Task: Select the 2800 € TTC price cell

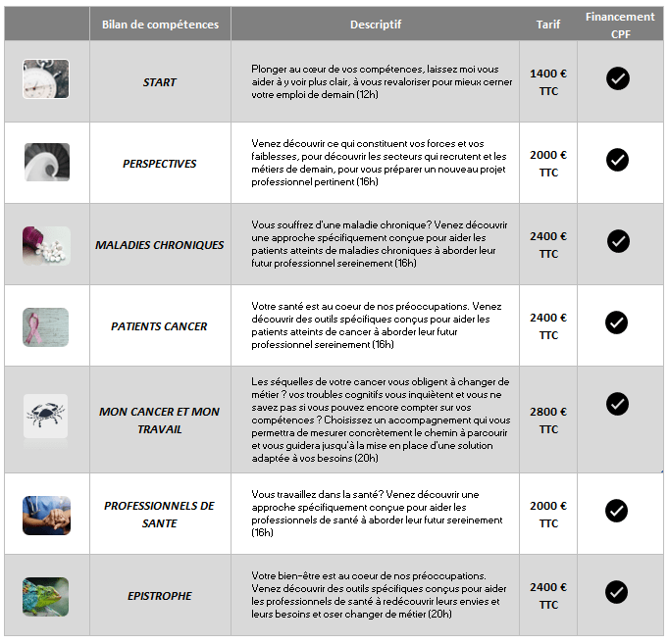Action: (548, 421)
